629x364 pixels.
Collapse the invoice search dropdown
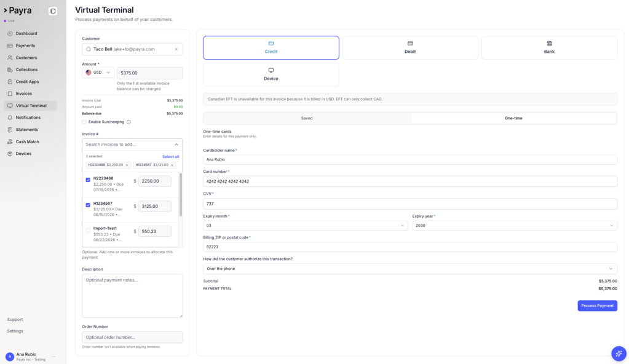coord(176,144)
